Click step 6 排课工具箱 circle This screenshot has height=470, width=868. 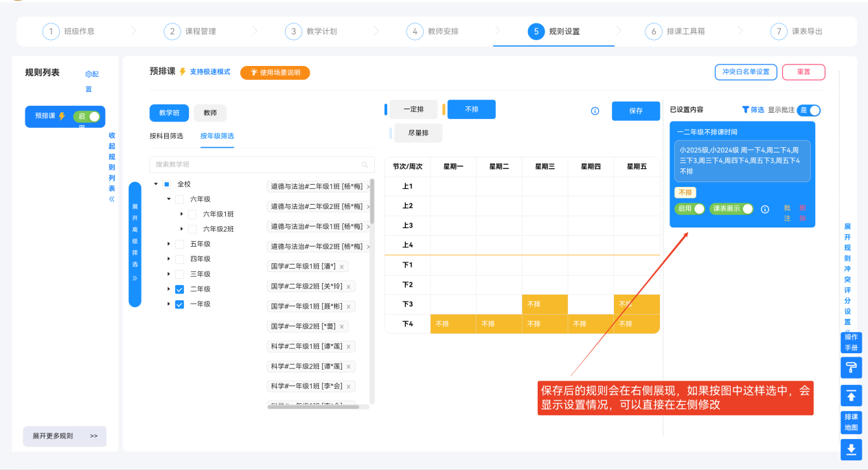coord(654,32)
